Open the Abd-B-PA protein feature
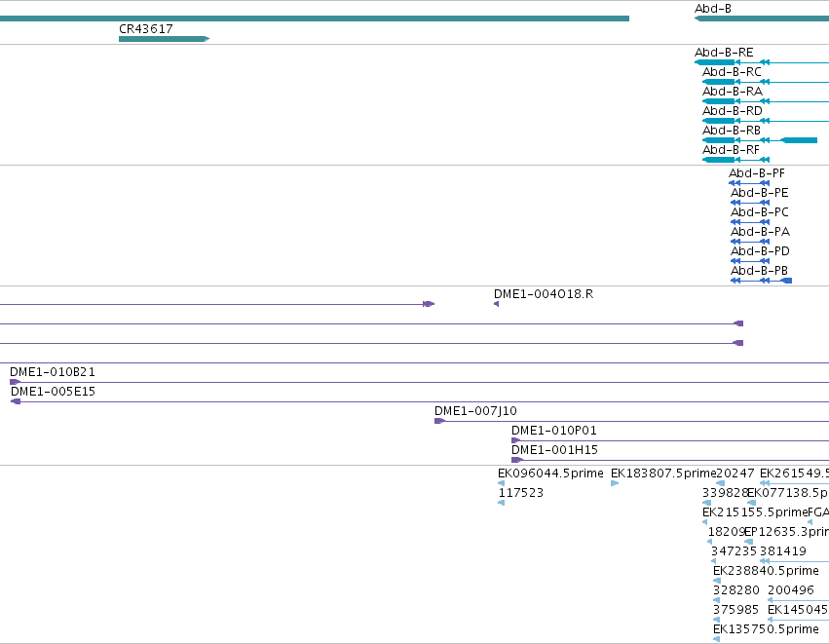Screen dimensions: 829x644 [760, 232]
